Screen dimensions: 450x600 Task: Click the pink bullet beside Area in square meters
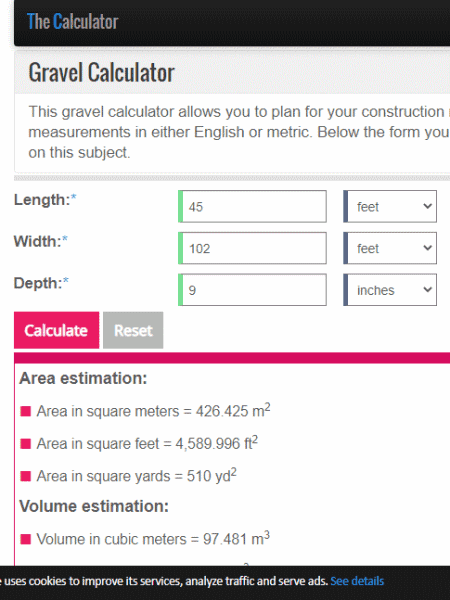26,411
